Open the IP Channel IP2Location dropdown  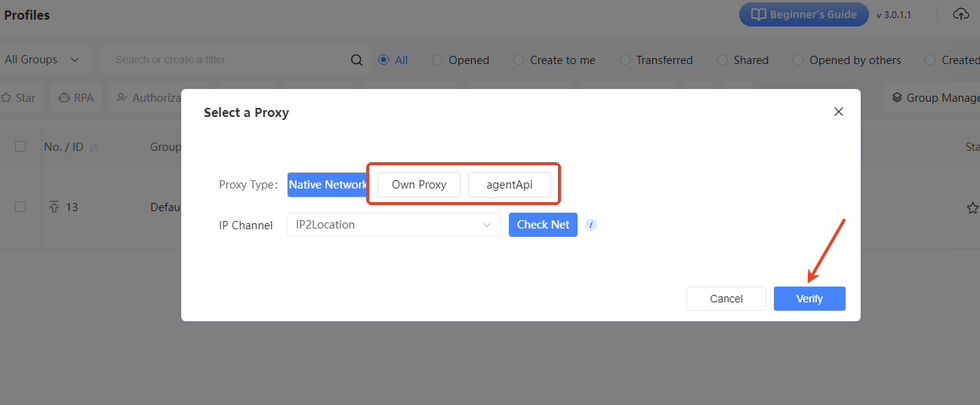(x=393, y=225)
